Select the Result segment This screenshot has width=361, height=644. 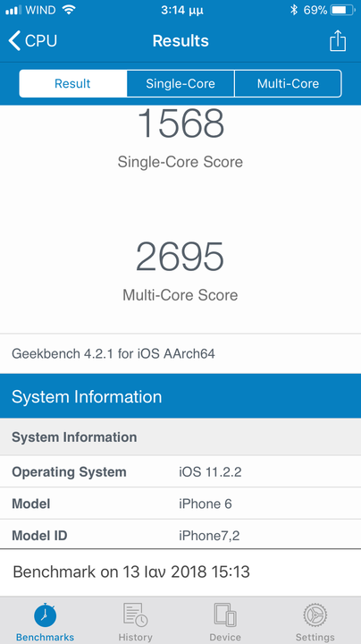[x=72, y=83]
